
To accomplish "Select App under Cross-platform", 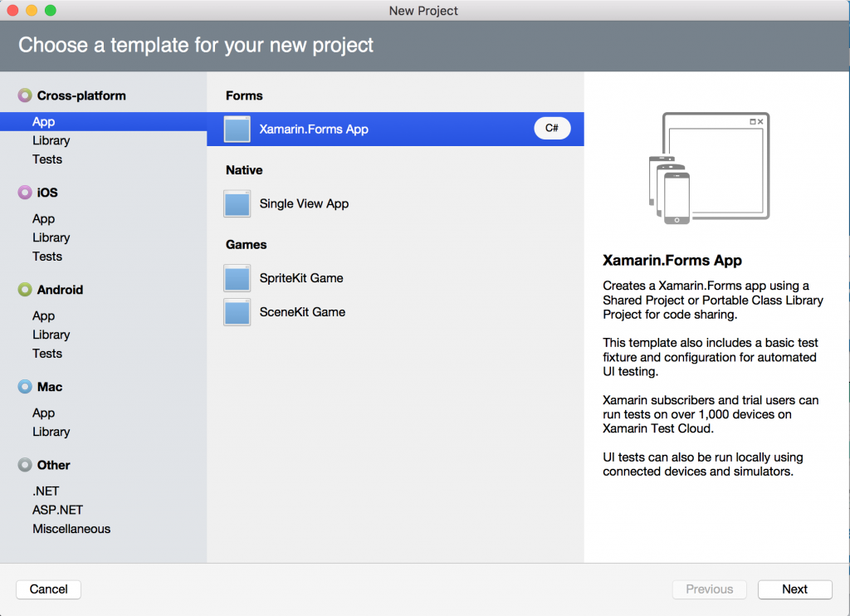I will 104,121.
